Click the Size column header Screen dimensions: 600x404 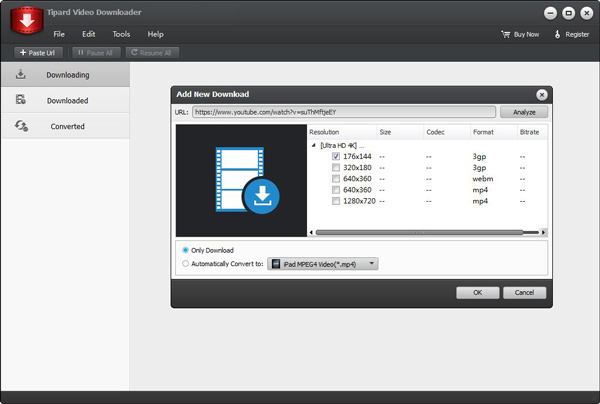[400, 132]
